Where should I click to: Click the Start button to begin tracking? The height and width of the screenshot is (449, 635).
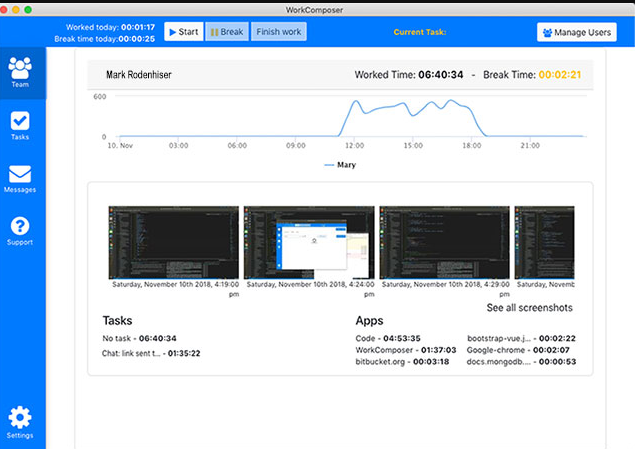click(x=183, y=32)
